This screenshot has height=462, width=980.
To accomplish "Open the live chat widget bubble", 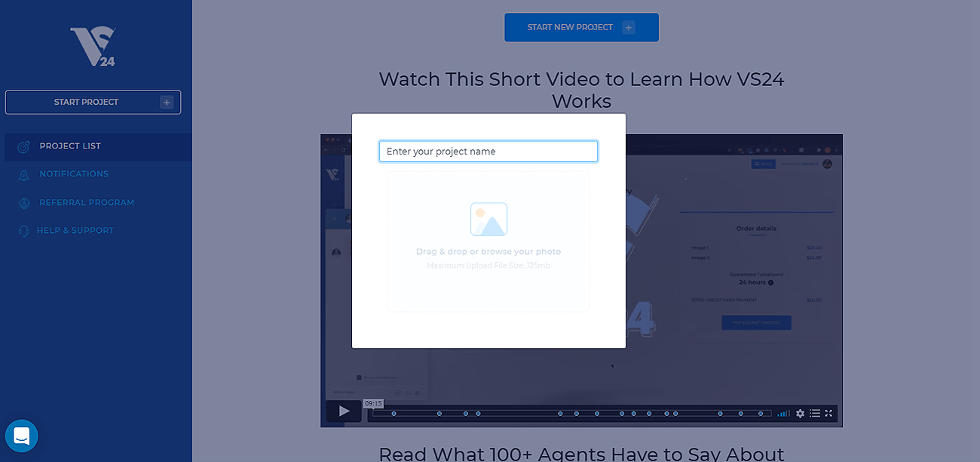I will (x=21, y=436).
